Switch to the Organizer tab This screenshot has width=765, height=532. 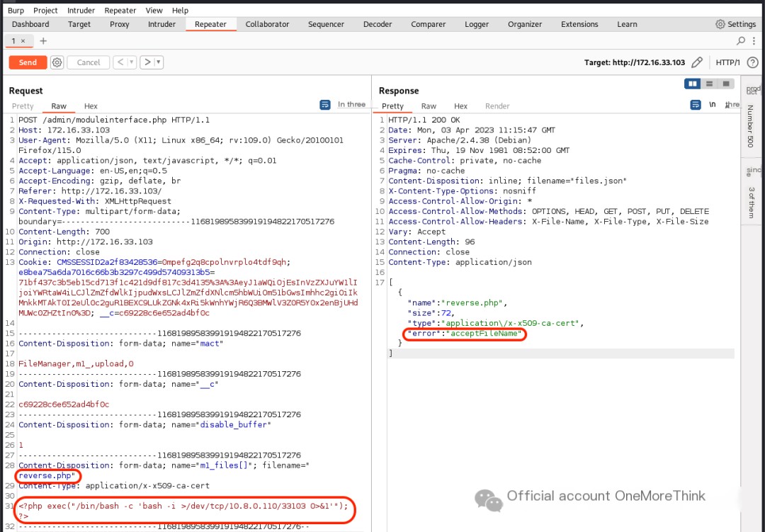525,24
